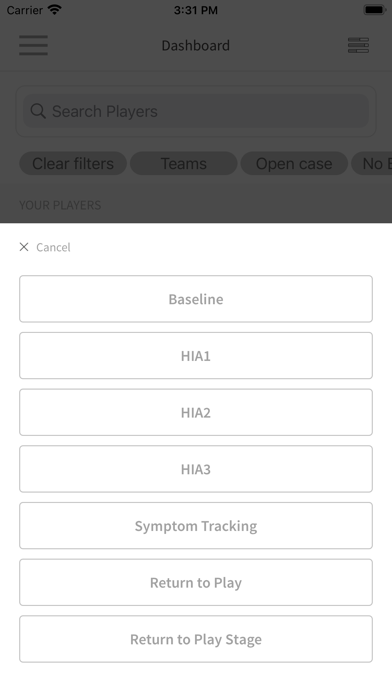The image size is (392, 696).
Task: Choose HIA1 assessment
Action: coord(196,356)
